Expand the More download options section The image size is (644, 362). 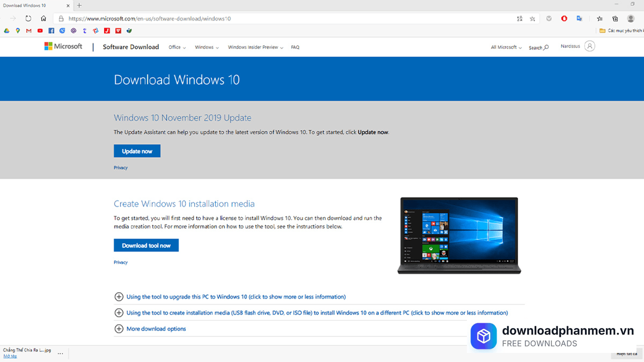pos(156,328)
